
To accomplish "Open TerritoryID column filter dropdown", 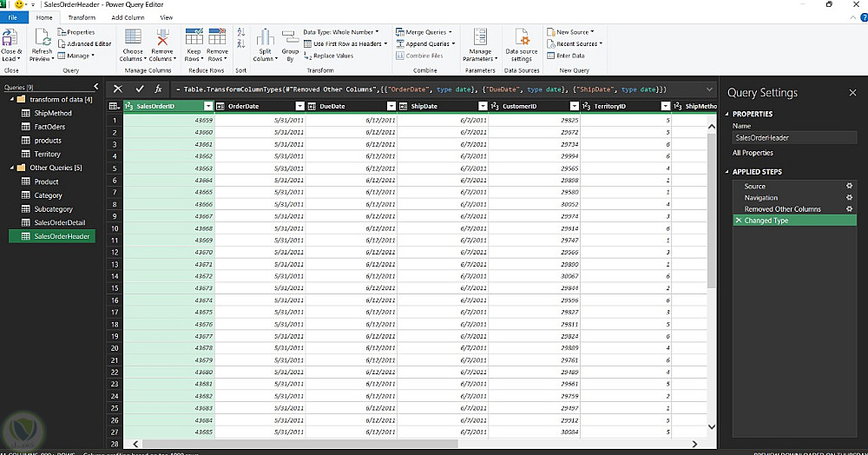I will click(x=666, y=106).
